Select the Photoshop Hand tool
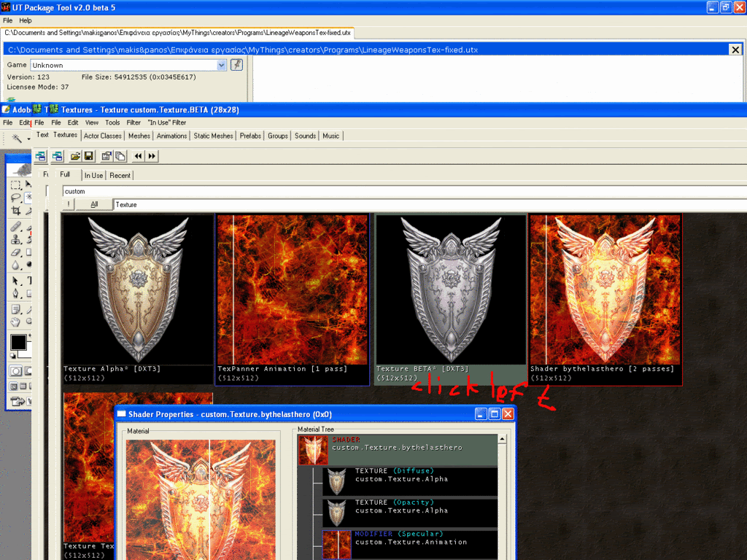The height and width of the screenshot is (560, 747). (16, 322)
